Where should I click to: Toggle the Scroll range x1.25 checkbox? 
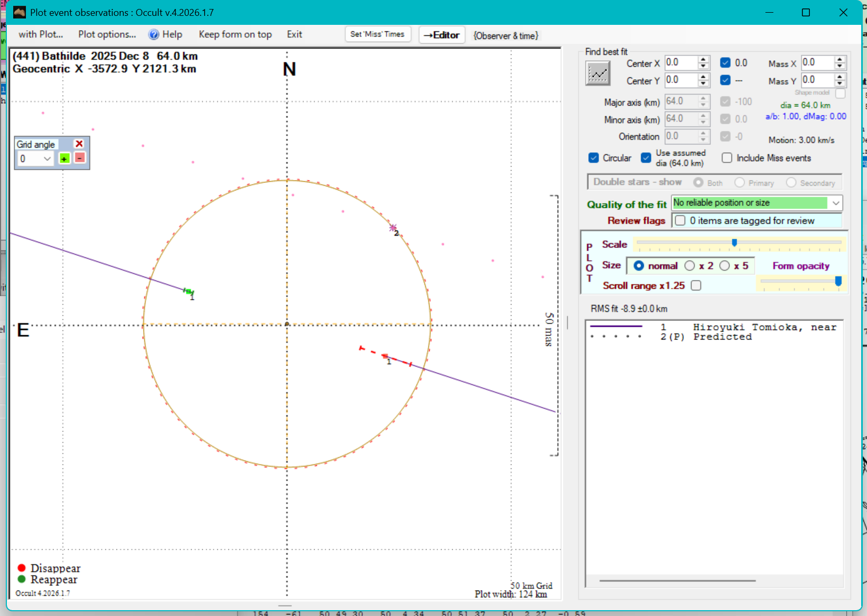pyautogui.click(x=696, y=286)
